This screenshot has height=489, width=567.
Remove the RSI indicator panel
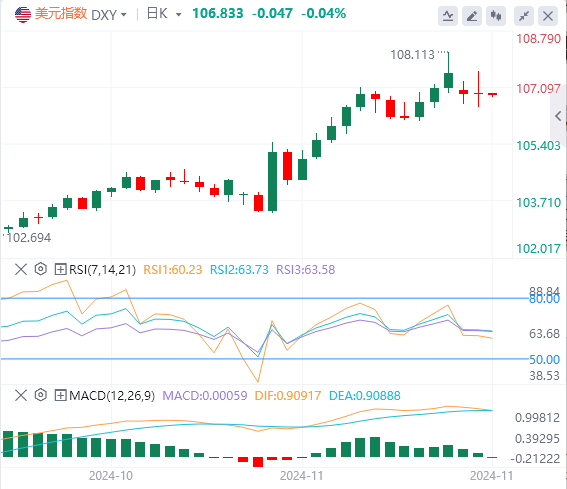[21, 269]
